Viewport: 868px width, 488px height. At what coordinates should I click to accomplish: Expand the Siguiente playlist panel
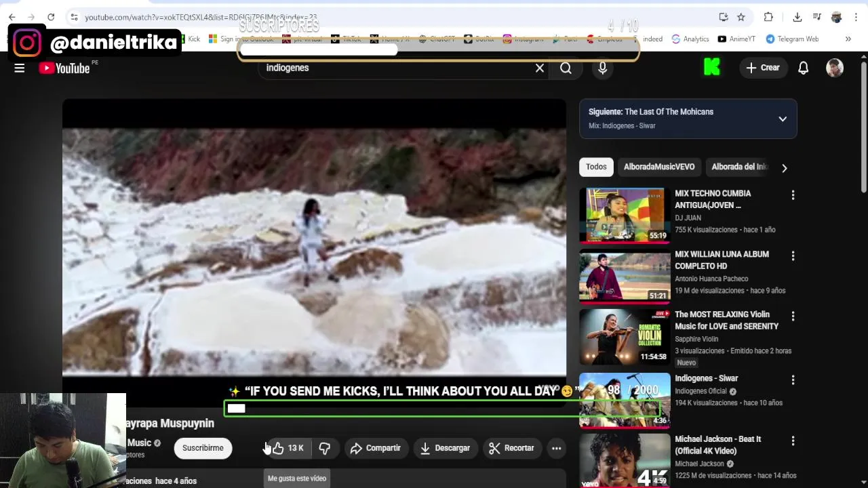(x=783, y=119)
